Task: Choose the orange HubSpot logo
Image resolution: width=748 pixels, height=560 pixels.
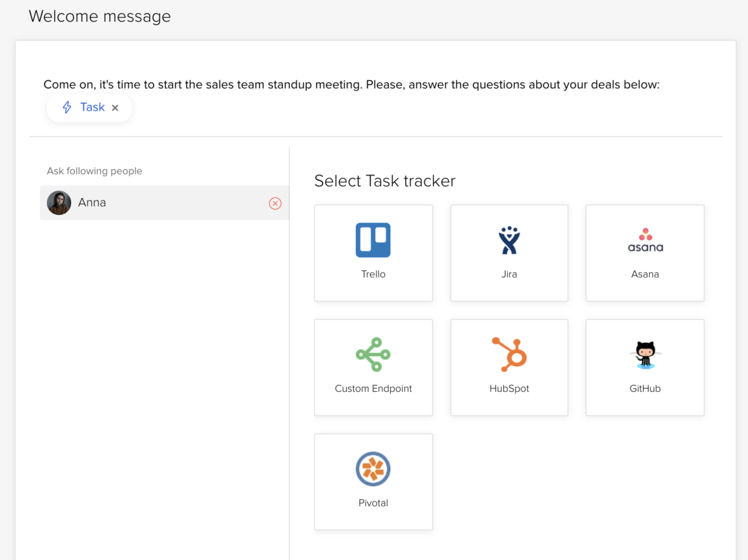Action: (509, 354)
